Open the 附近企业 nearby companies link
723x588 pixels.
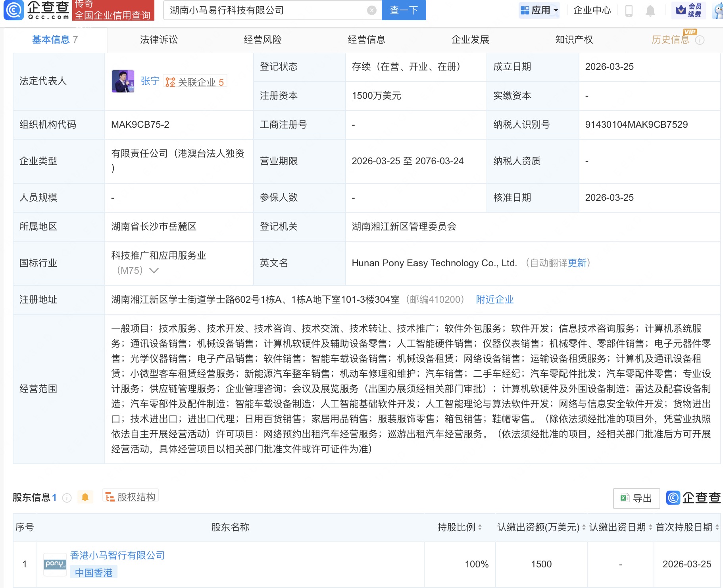[x=494, y=300]
